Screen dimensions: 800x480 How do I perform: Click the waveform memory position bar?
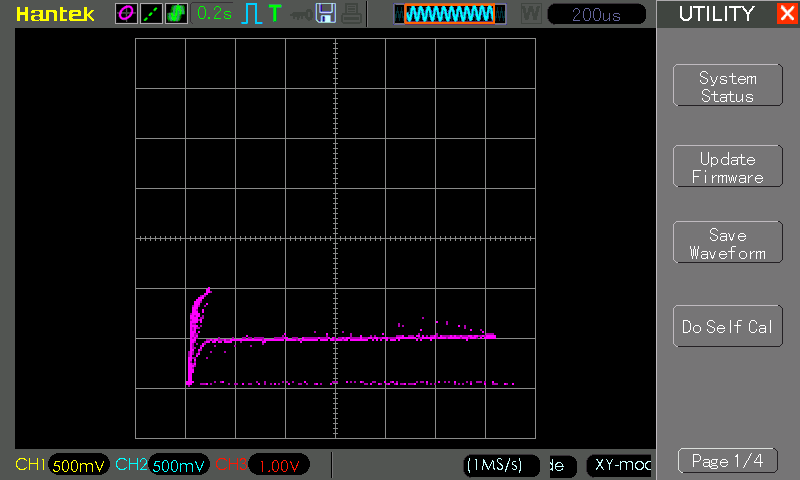pos(450,14)
